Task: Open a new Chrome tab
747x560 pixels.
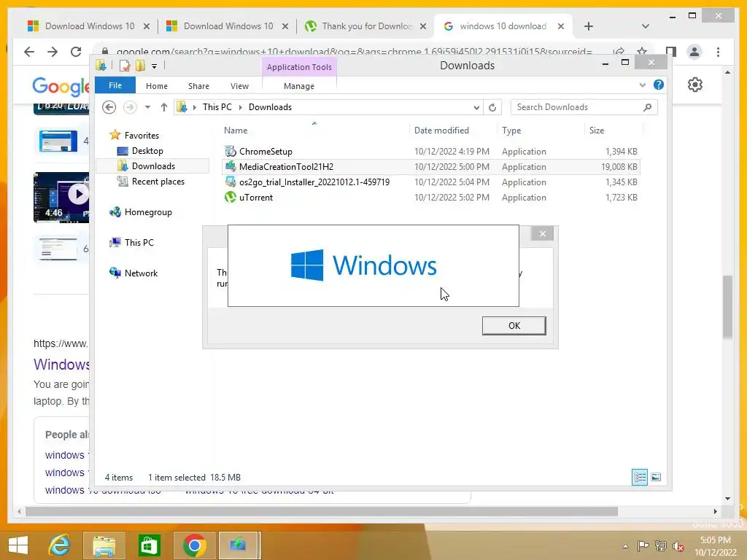Action: [x=589, y=26]
